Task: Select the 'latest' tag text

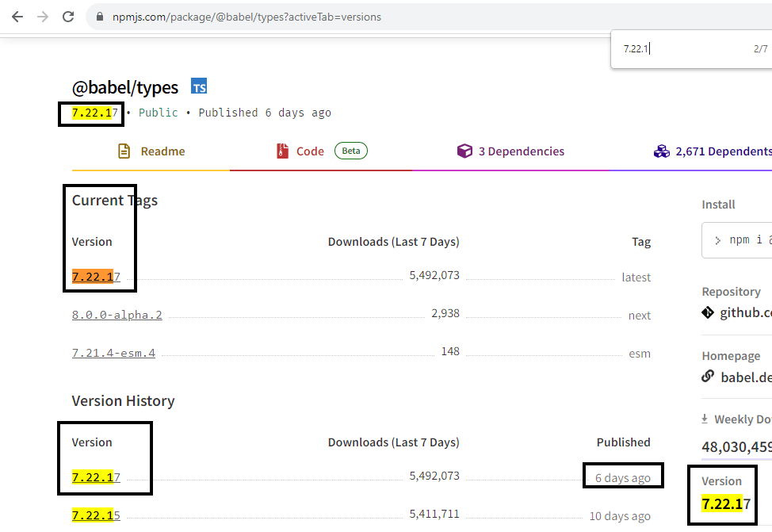Action: coord(636,277)
